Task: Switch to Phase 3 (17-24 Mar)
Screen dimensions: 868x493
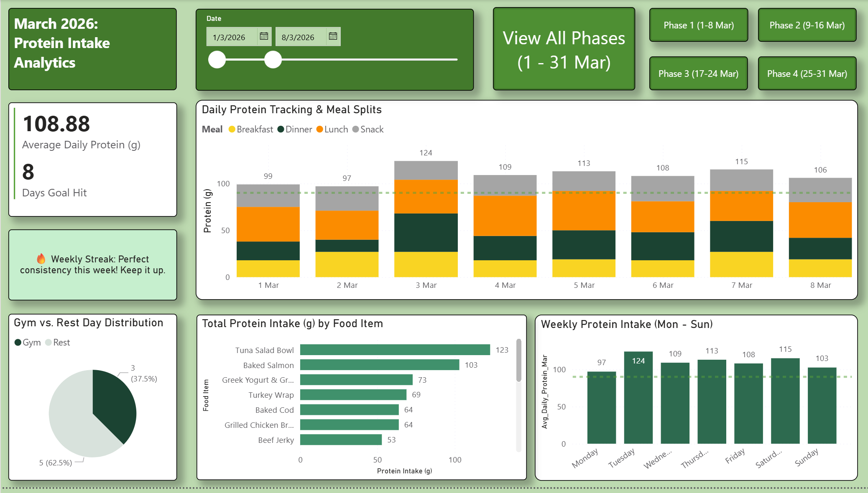Action: [698, 74]
